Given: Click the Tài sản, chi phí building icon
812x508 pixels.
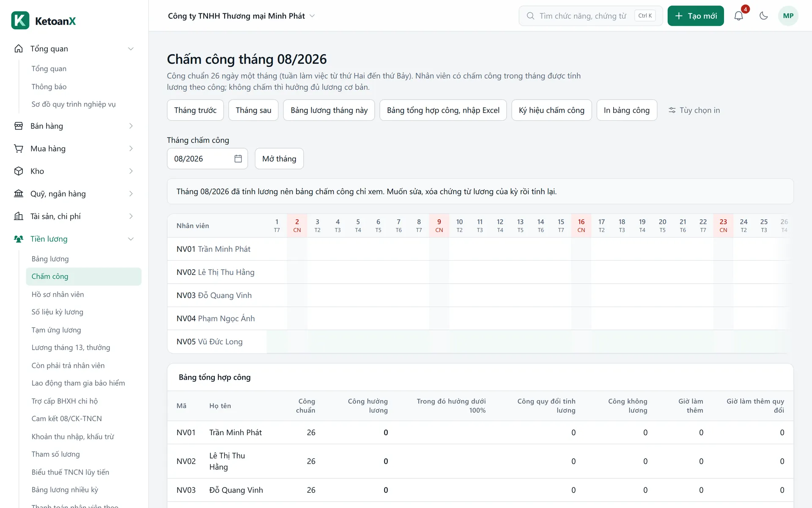Looking at the screenshot, I should coord(19,216).
